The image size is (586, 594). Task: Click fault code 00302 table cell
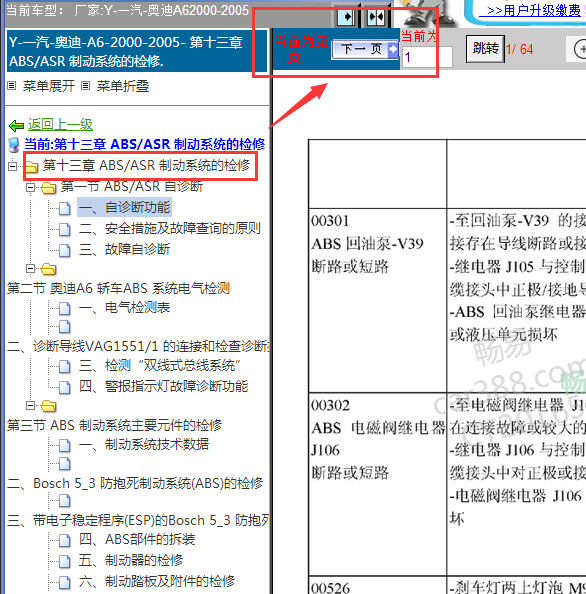point(377,484)
